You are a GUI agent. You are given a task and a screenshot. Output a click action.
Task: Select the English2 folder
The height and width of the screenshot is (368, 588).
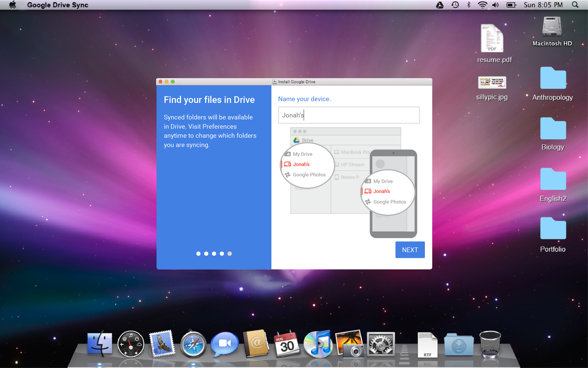(x=553, y=179)
